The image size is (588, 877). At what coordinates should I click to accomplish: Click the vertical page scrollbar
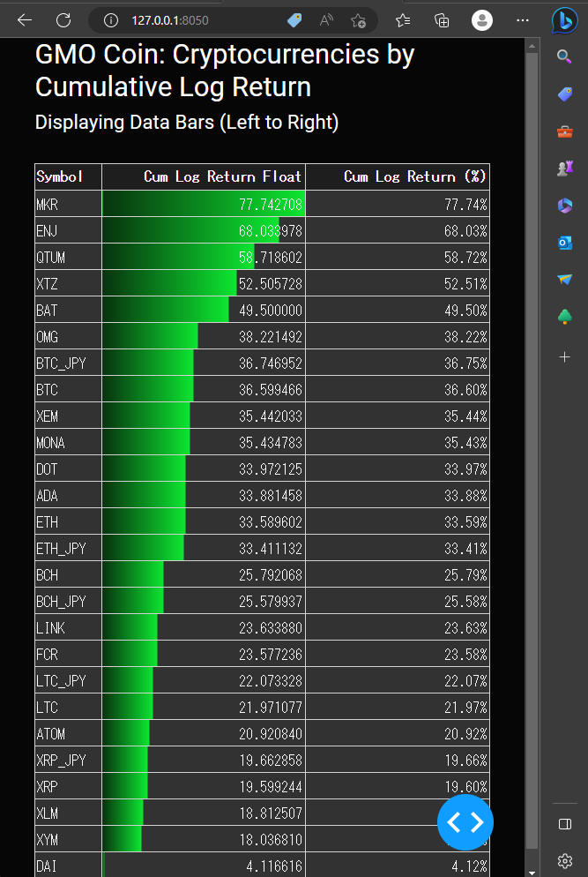click(532, 441)
